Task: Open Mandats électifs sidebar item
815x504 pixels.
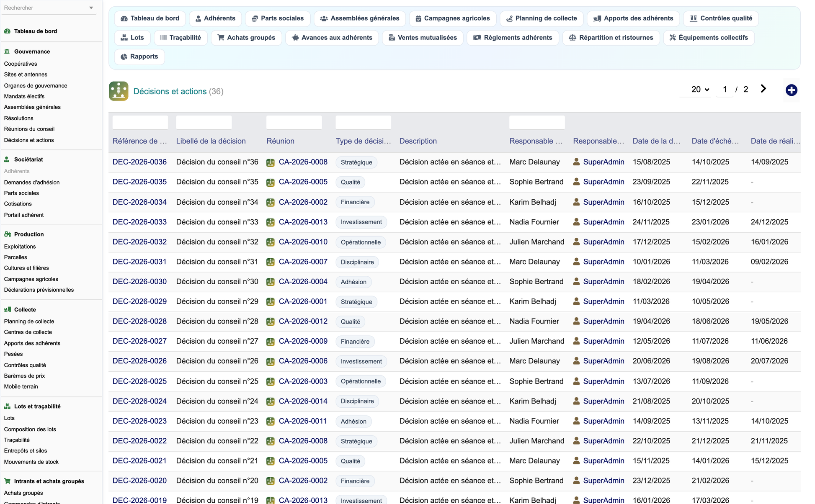Action: tap(24, 96)
